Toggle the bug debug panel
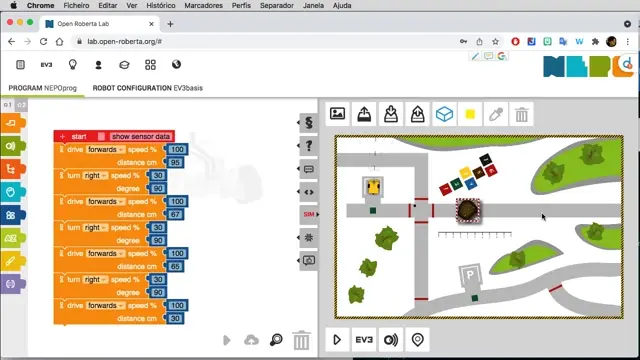 (309, 238)
